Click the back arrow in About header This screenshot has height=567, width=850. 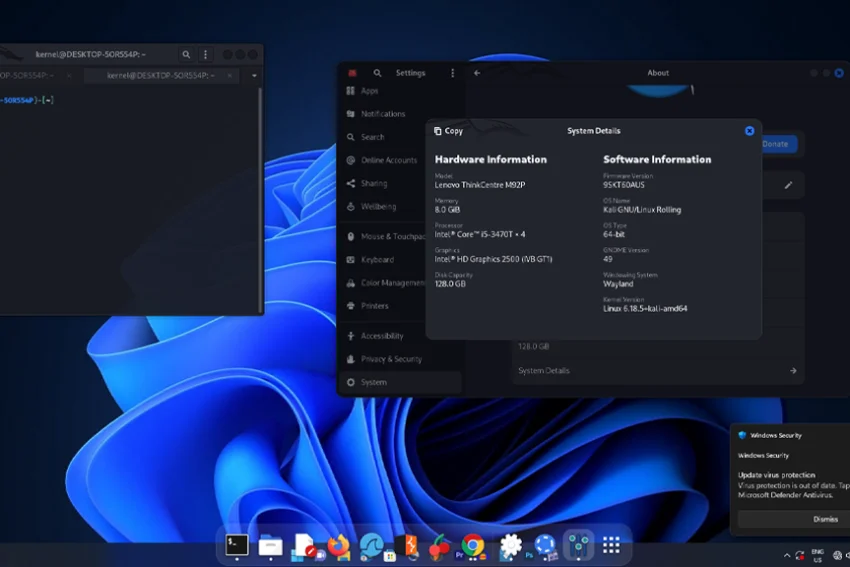(477, 73)
